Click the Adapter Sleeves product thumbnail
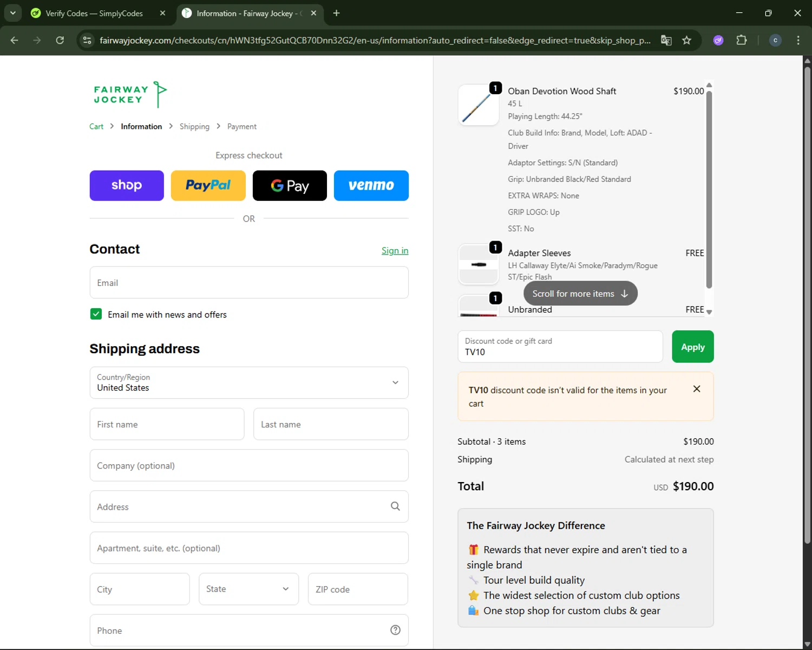 (479, 264)
